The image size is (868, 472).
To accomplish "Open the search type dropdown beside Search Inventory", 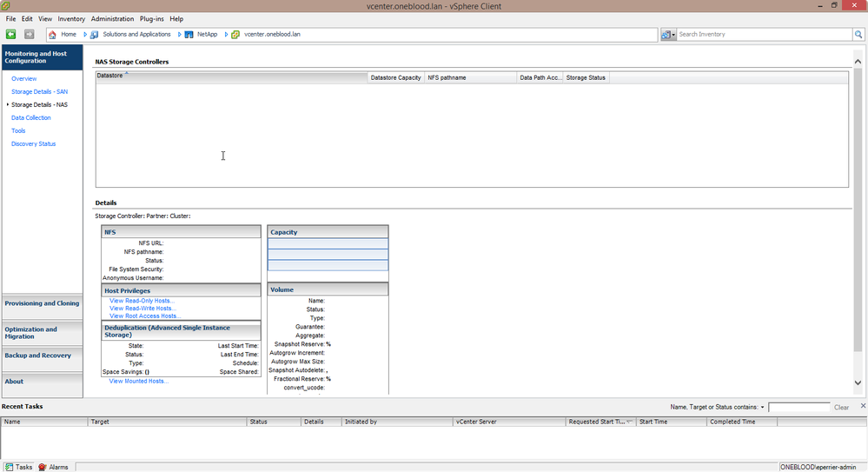I will 668,35.
